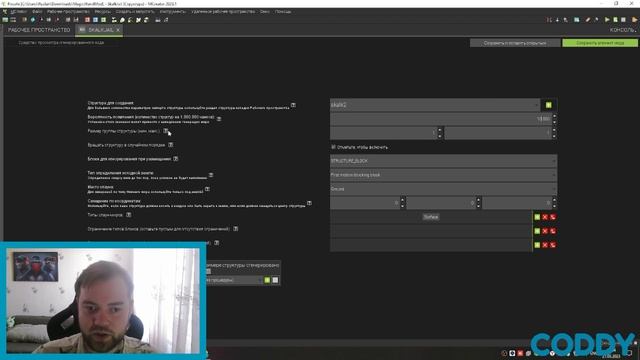Open the generated code viewer panel
The image size is (640, 360).
pos(61,42)
